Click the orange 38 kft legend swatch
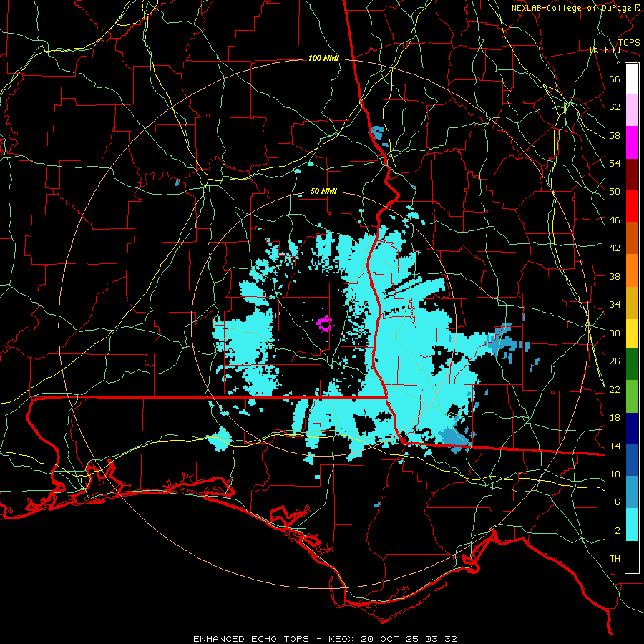 click(x=632, y=270)
